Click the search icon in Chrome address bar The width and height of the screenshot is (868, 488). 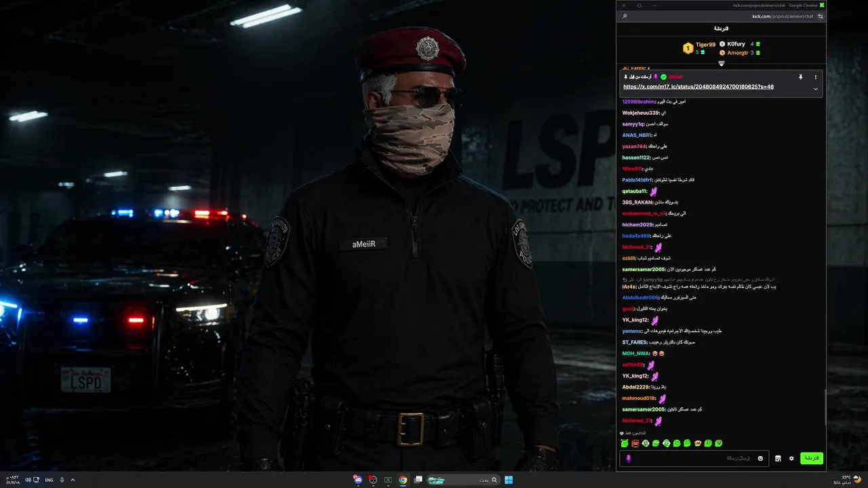pyautogui.click(x=625, y=16)
